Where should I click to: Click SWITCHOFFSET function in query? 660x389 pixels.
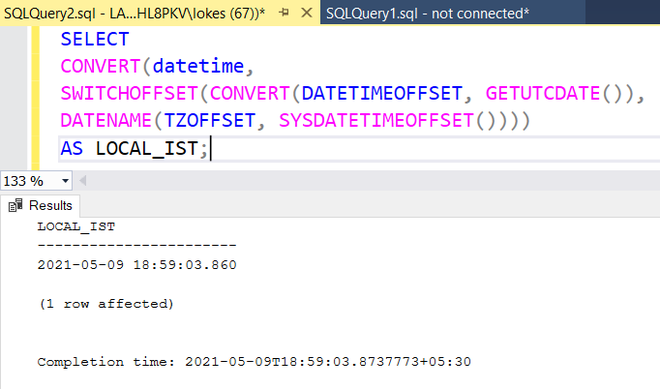click(x=129, y=93)
